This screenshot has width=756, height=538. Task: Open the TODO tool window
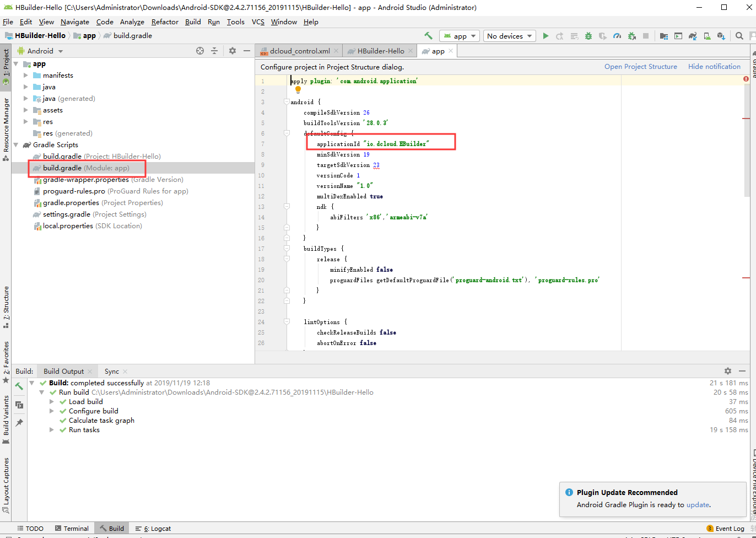click(x=29, y=528)
